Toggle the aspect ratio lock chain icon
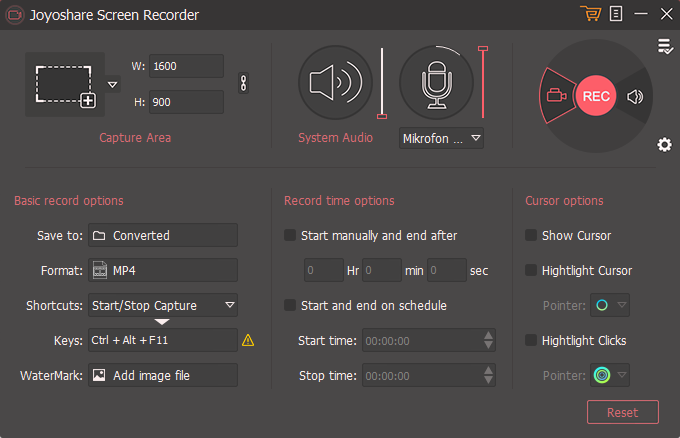The image size is (680, 438). tap(243, 83)
